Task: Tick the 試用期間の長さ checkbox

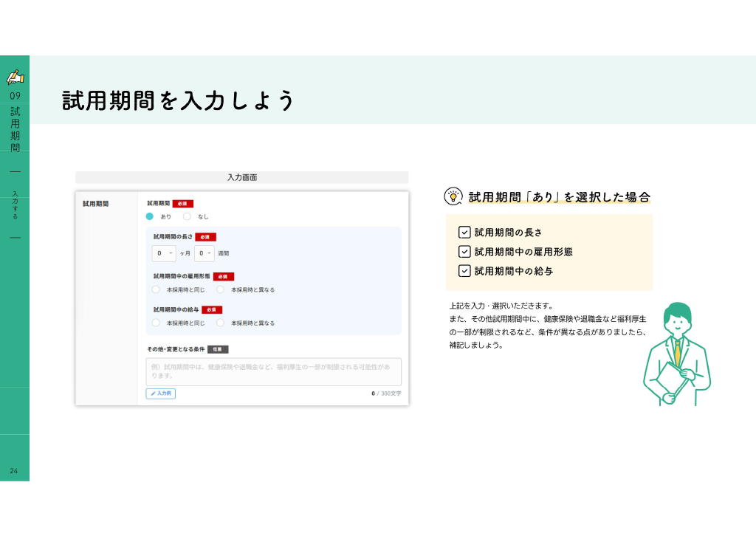Action: pos(464,233)
